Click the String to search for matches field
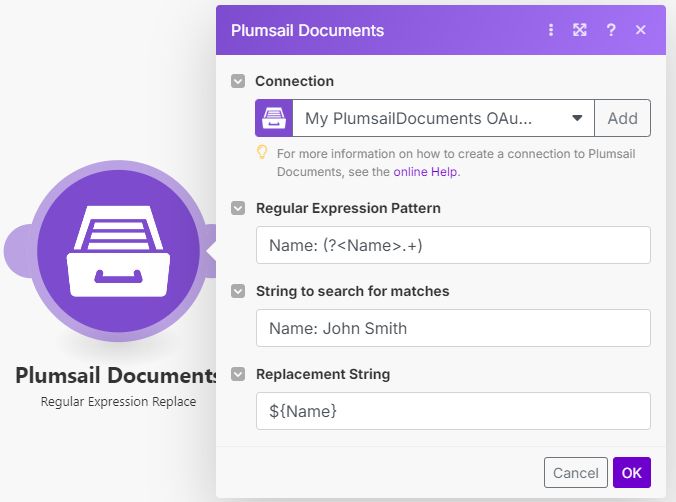The width and height of the screenshot is (676, 502). pyautogui.click(x=453, y=328)
